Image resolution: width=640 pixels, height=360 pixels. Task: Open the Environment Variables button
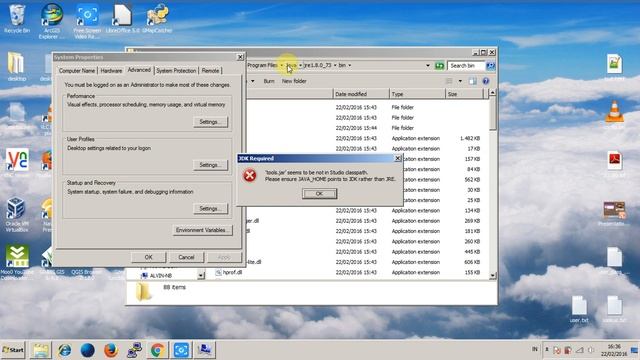202,230
